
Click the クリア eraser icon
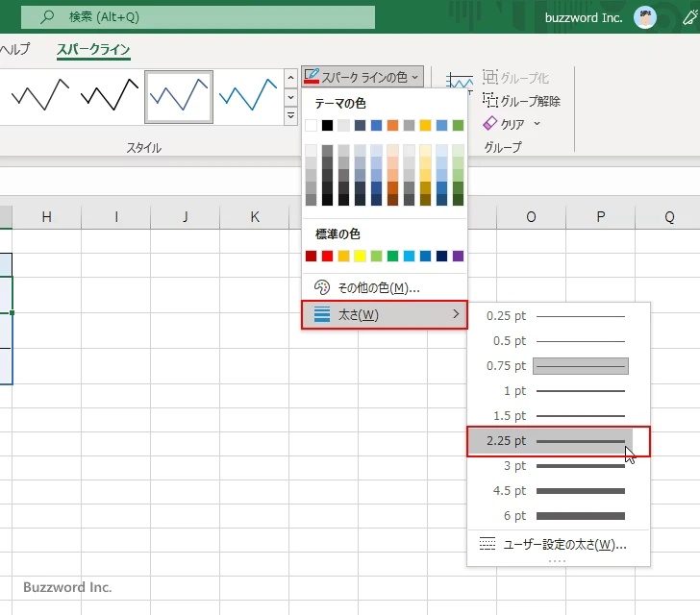pyautogui.click(x=489, y=123)
